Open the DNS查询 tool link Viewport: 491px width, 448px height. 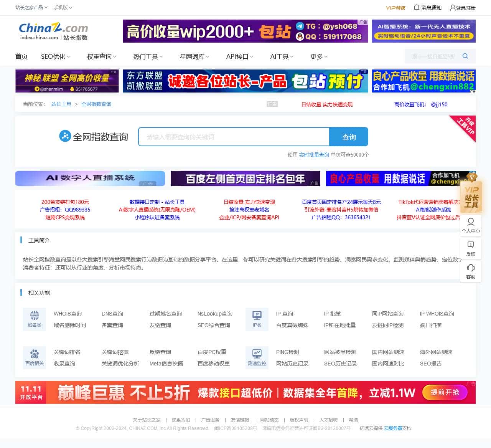click(x=112, y=314)
